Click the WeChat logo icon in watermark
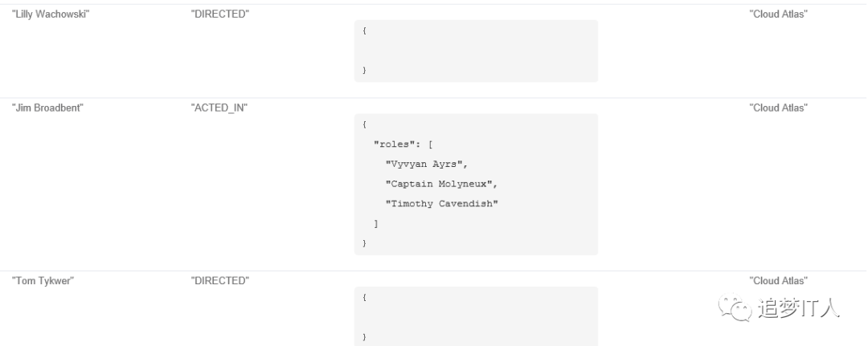 (x=735, y=307)
